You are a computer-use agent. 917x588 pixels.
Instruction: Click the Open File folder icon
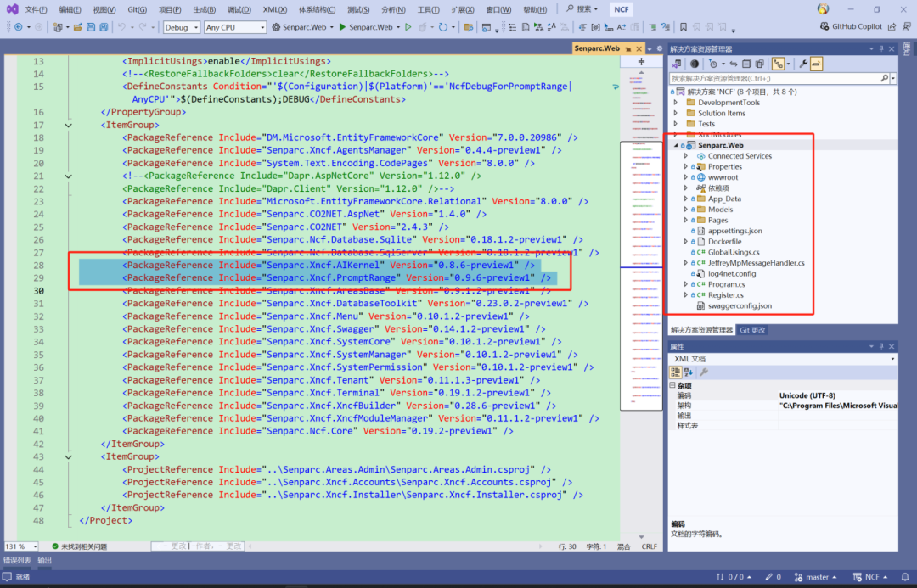(x=77, y=27)
